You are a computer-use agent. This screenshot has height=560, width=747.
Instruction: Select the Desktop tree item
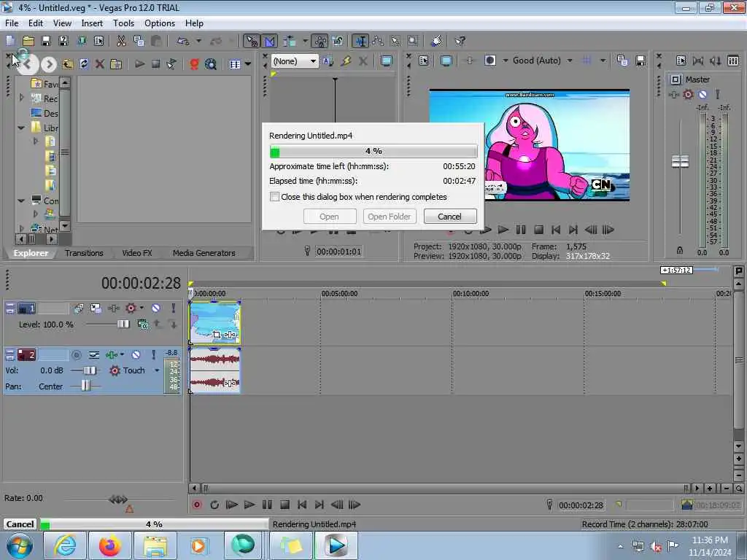[x=44, y=113]
